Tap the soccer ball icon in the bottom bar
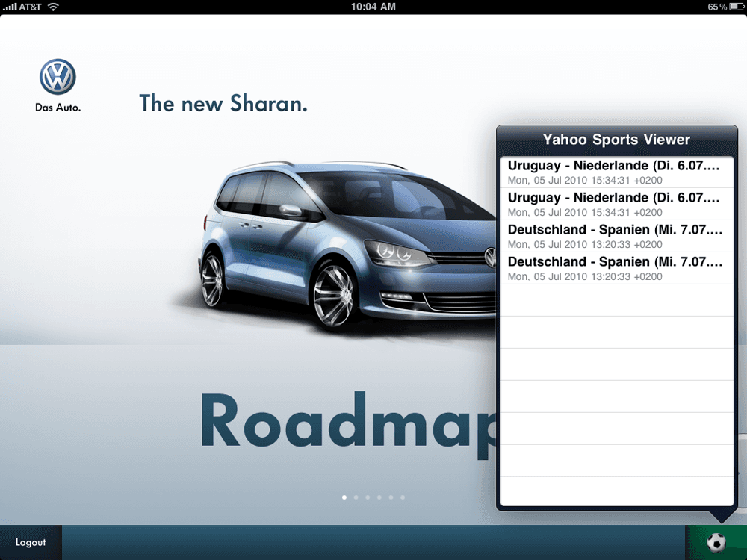 [x=716, y=542]
